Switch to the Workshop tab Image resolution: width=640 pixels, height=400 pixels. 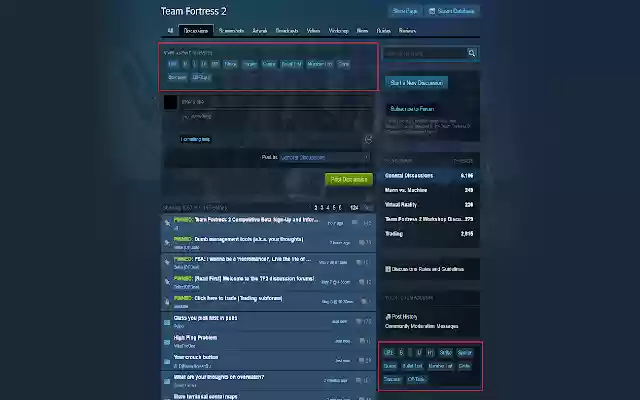click(338, 31)
